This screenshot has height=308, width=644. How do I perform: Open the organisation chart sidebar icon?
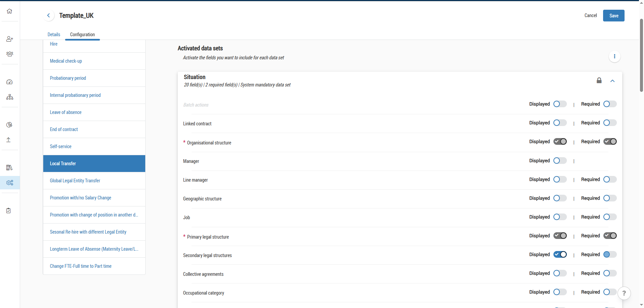click(x=9, y=97)
